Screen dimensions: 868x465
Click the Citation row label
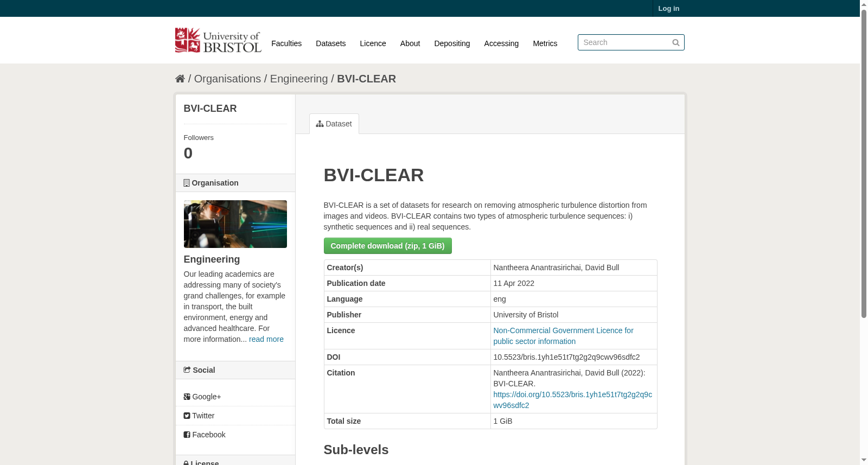pos(341,373)
